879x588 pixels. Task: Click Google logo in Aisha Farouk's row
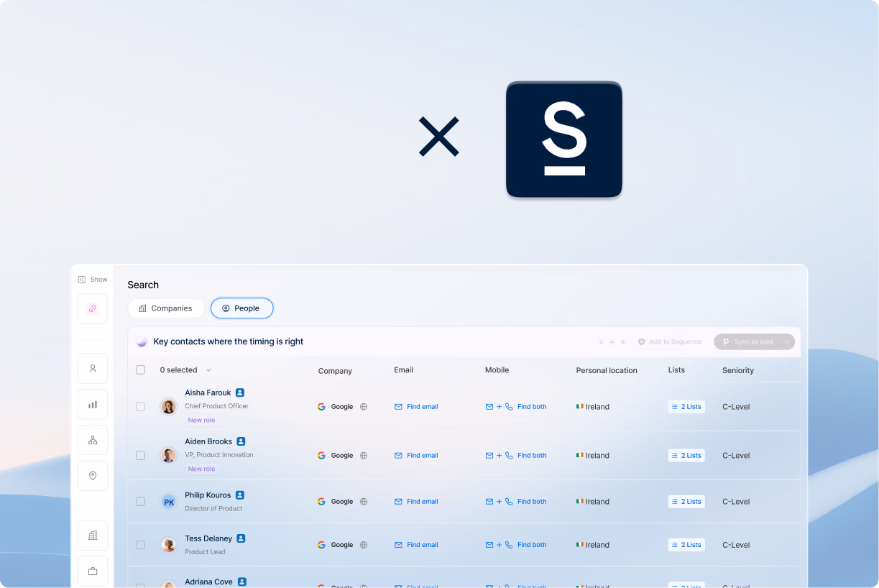(321, 407)
